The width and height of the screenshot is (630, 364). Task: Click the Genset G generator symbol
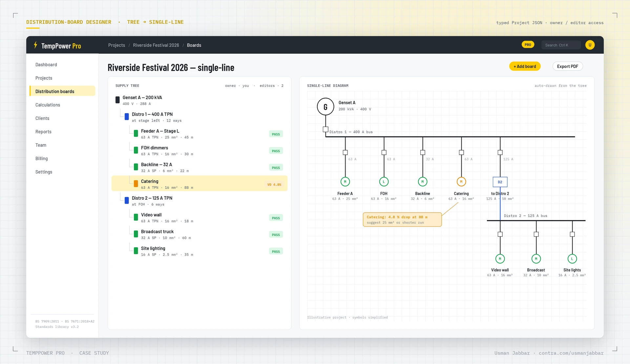(325, 107)
